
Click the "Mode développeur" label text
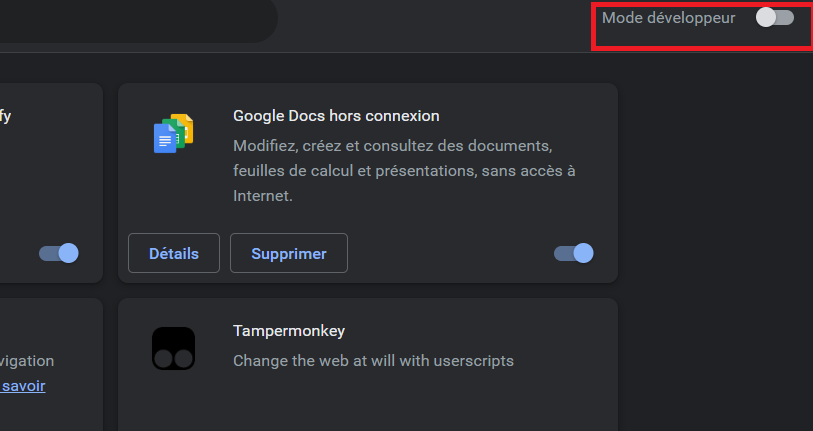tap(668, 18)
